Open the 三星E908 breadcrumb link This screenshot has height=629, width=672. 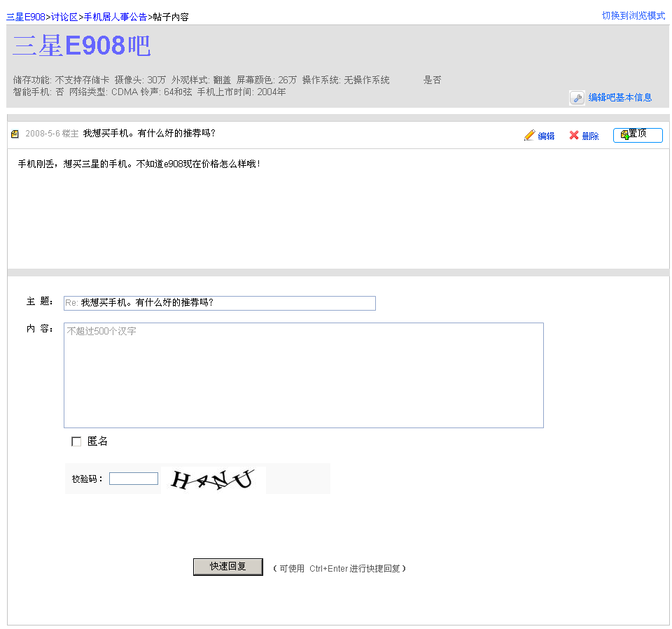coord(26,17)
